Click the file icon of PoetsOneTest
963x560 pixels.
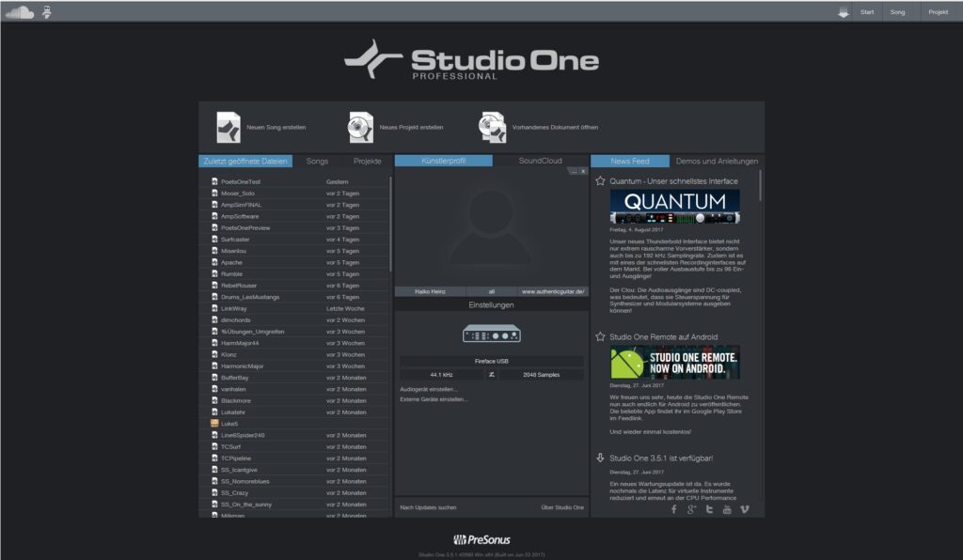point(214,181)
